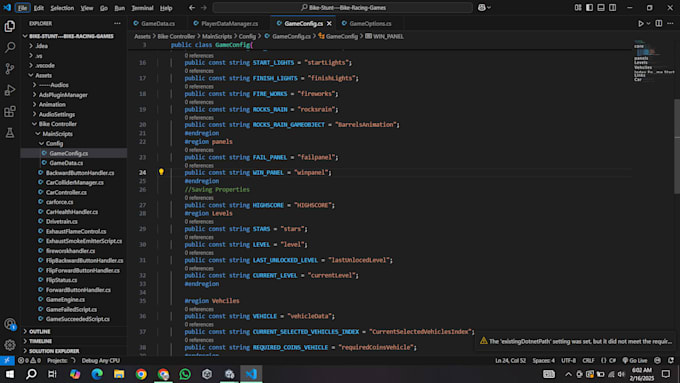Open the Run and Debug view
The width and height of the screenshot is (680, 383).
pos(10,90)
